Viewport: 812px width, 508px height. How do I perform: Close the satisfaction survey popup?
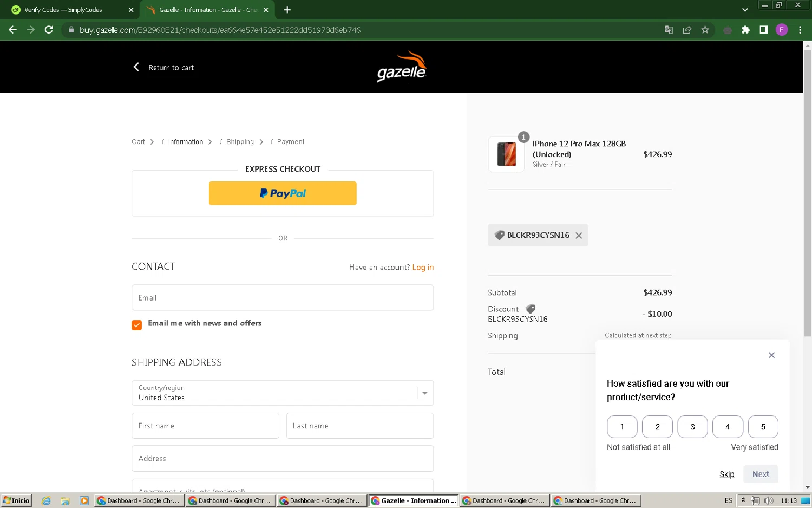click(771, 355)
